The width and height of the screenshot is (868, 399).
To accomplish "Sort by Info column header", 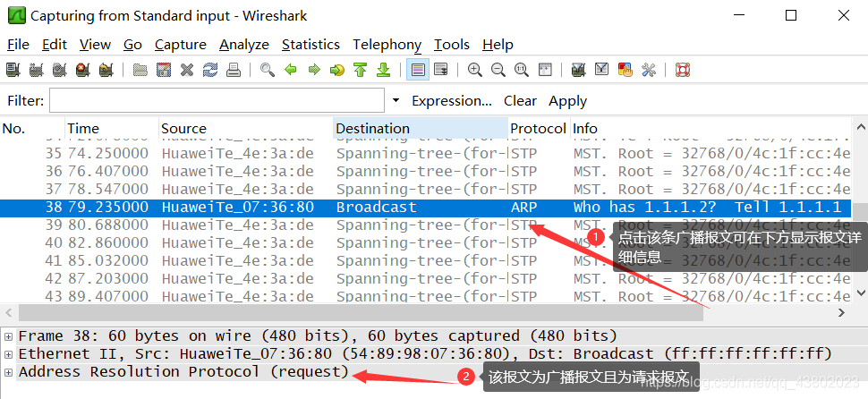I will pos(711,129).
